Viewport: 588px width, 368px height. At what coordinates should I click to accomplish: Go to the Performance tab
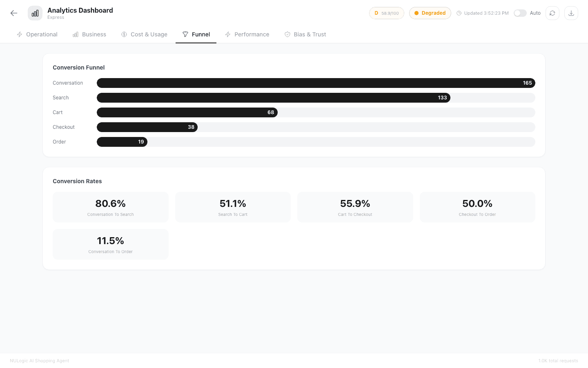[x=247, y=34]
